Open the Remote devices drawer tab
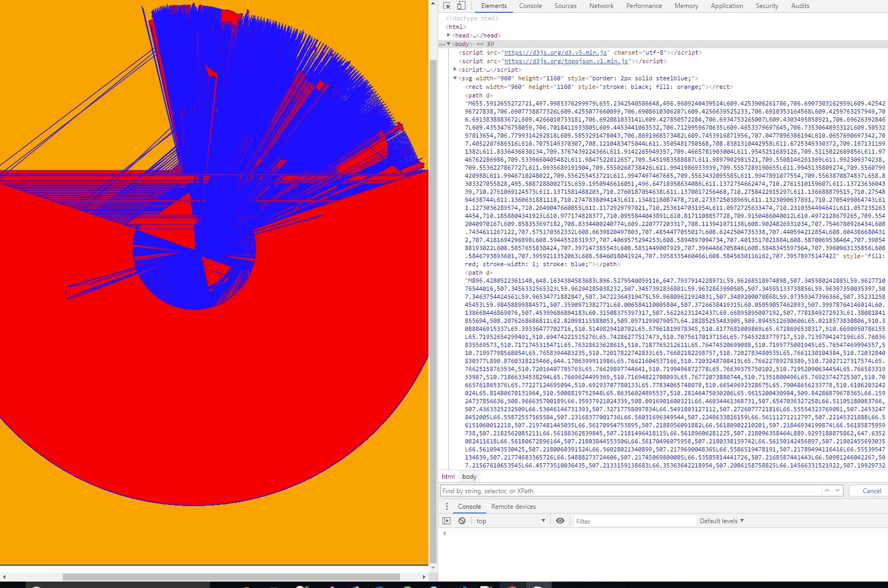The height and width of the screenshot is (588, 888). click(514, 507)
